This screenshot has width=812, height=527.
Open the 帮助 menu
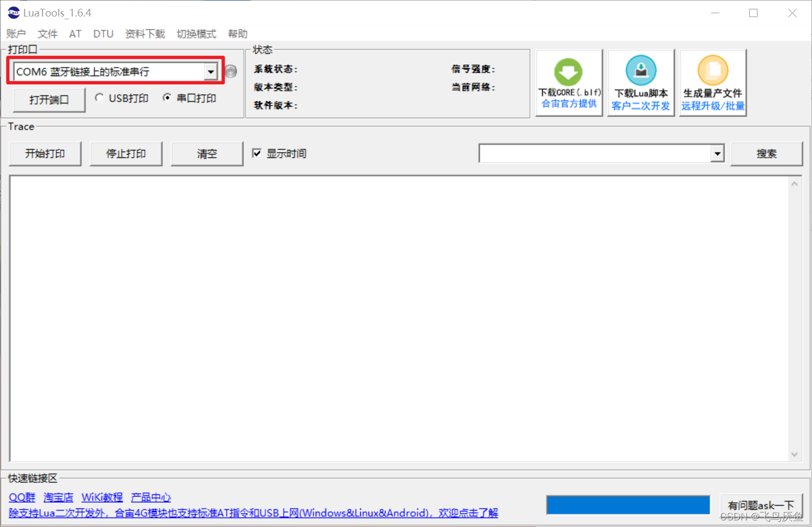[237, 34]
